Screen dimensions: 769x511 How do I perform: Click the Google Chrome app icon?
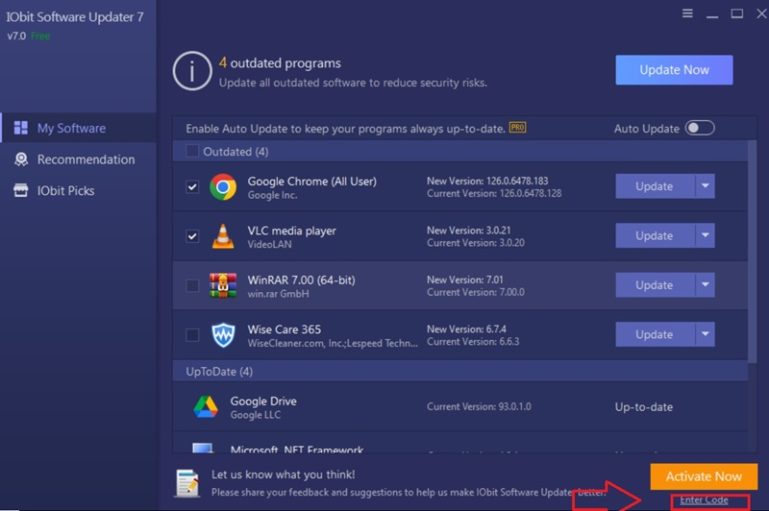point(222,187)
